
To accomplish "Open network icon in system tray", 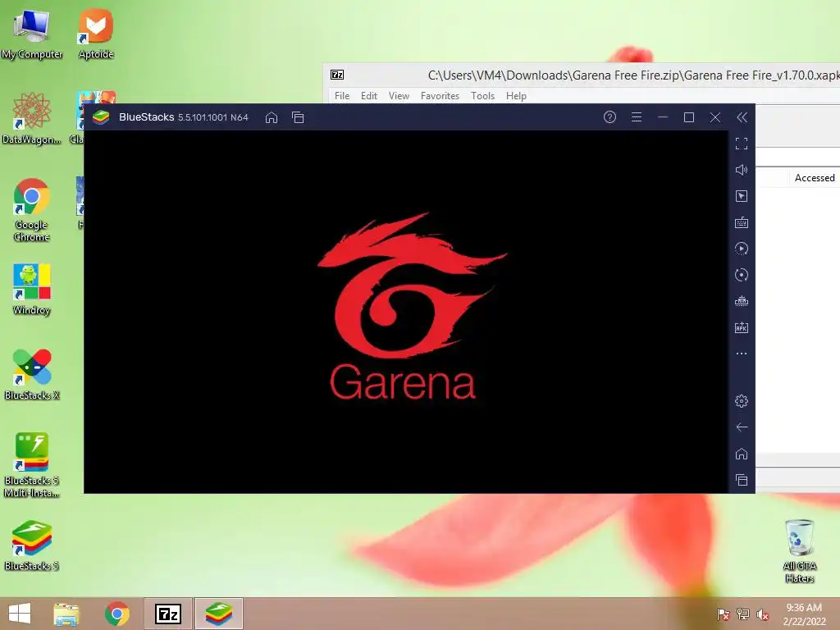I will 743,614.
